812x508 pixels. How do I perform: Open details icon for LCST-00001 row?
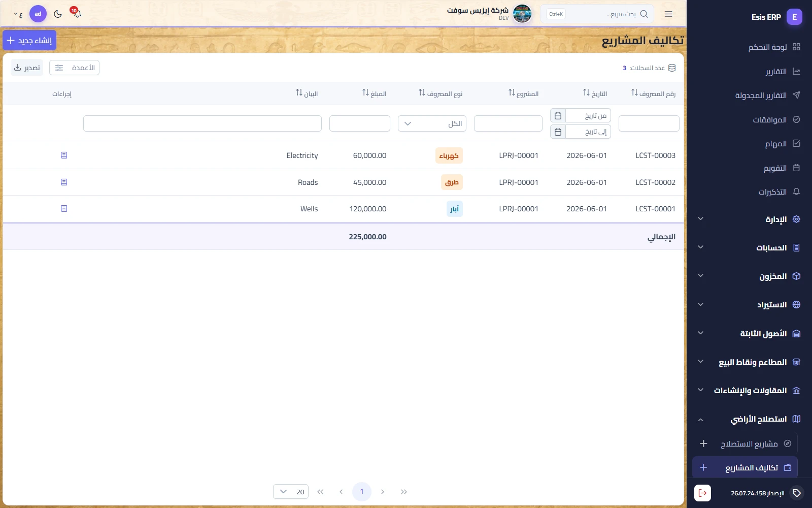[64, 209]
